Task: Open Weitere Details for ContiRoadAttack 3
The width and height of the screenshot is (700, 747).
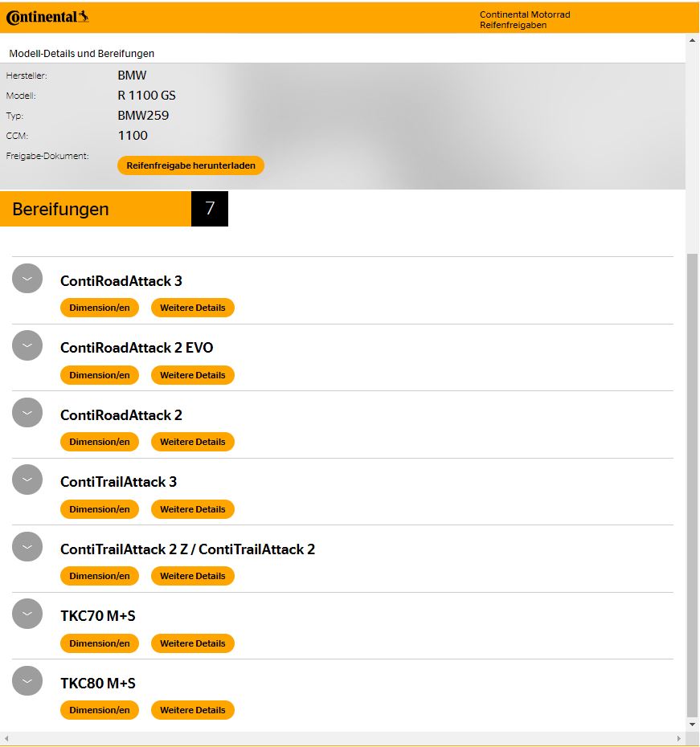Action: [x=193, y=308]
